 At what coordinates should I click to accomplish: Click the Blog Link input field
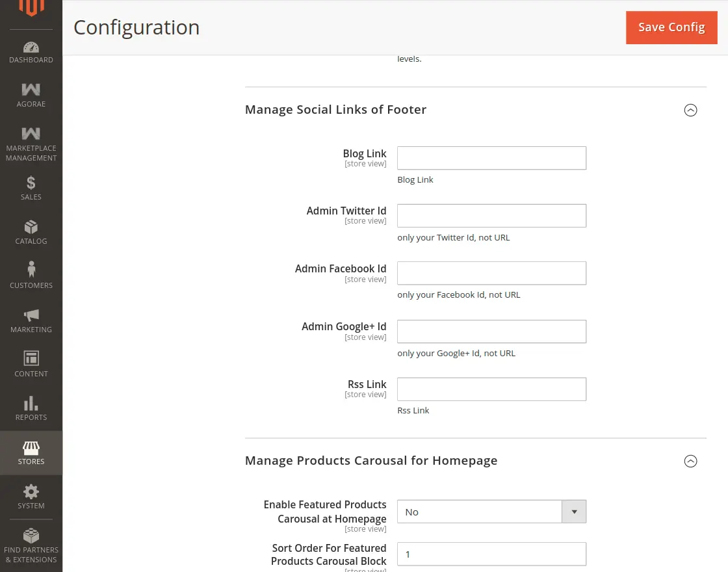coord(491,158)
